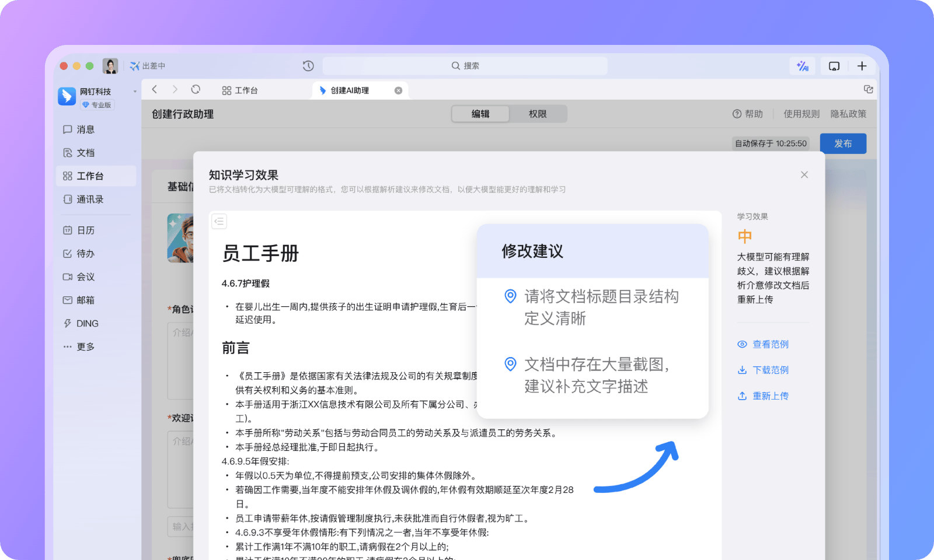Expand the 钢钉科技 organization dropdown
Viewport: 934px width, 560px height.
(135, 92)
